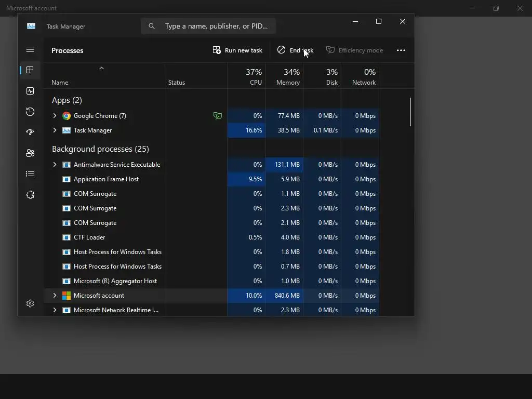
Task: Click Efficiency mode button
Action: click(354, 50)
